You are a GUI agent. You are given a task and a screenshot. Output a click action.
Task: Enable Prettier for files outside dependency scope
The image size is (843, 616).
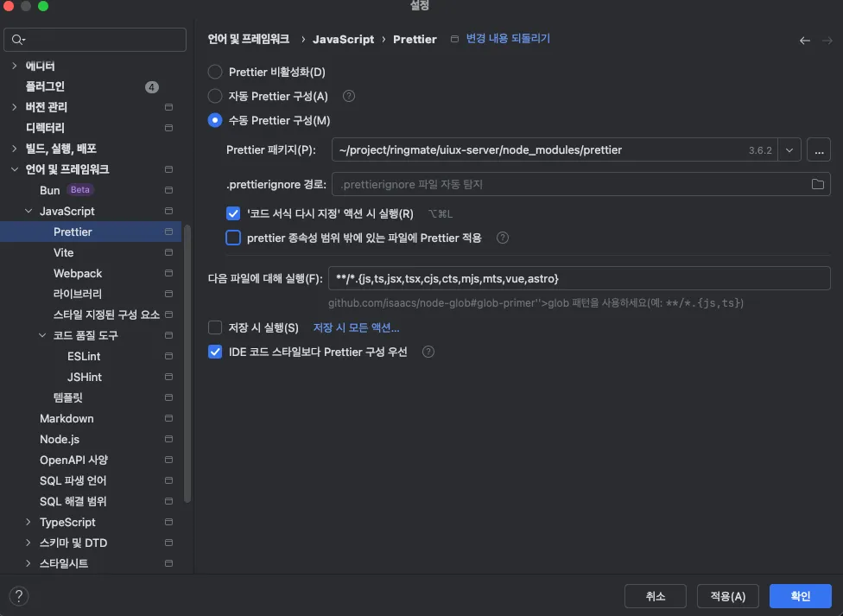[x=233, y=238]
